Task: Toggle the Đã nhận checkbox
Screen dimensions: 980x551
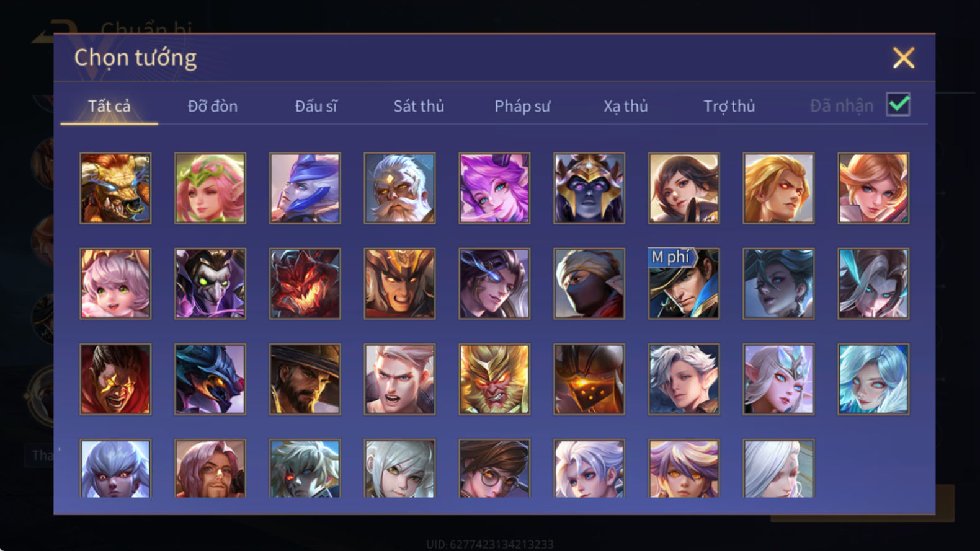Action: 898,104
